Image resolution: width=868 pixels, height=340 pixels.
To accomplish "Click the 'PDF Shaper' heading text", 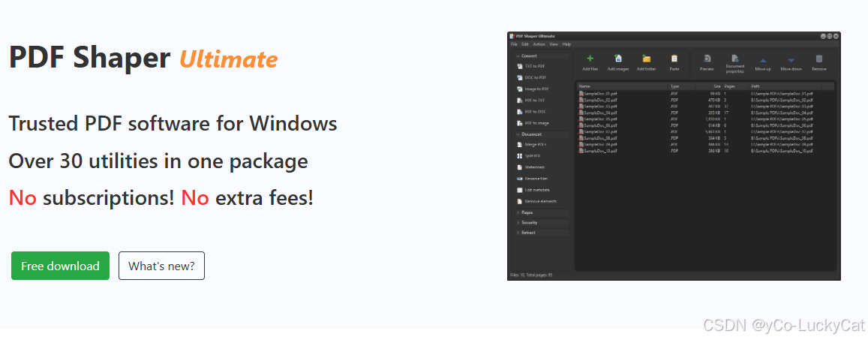I will tap(90, 57).
